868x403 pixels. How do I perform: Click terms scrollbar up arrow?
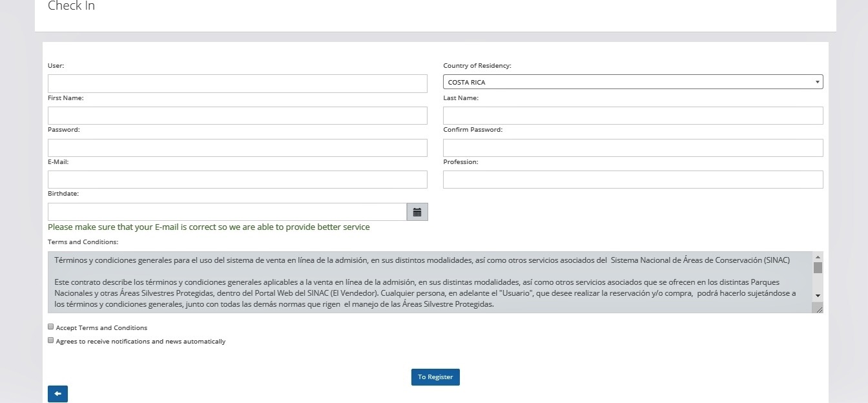[818, 257]
